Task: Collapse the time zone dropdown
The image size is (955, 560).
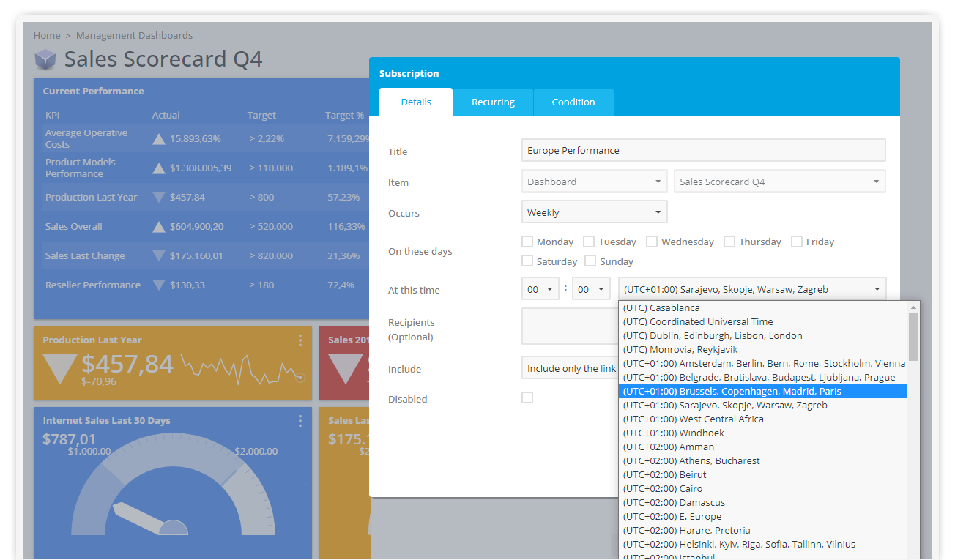Action: [752, 289]
